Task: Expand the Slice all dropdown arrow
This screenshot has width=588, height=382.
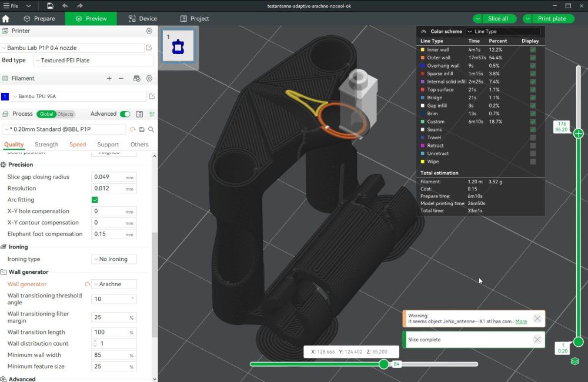Action: click(x=477, y=19)
